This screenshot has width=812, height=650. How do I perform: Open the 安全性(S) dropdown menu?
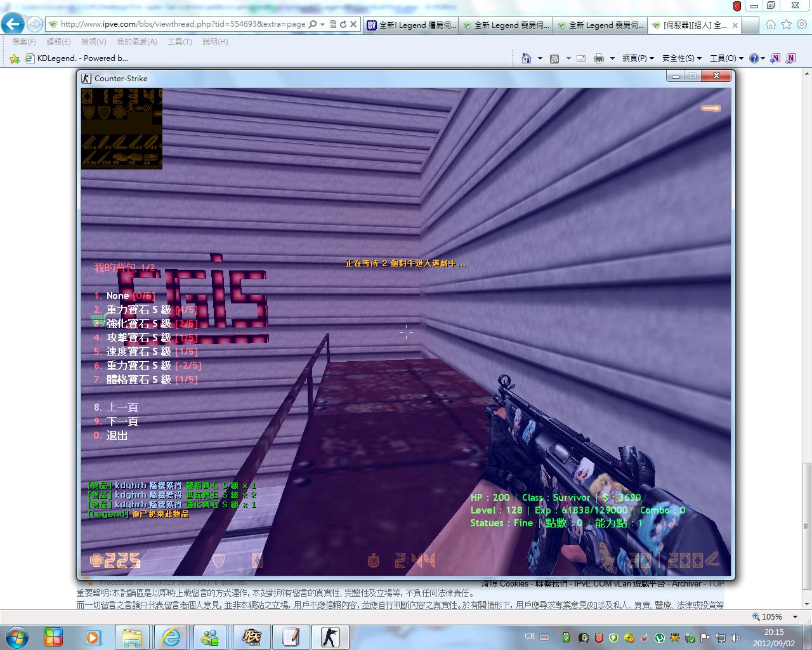tap(681, 58)
